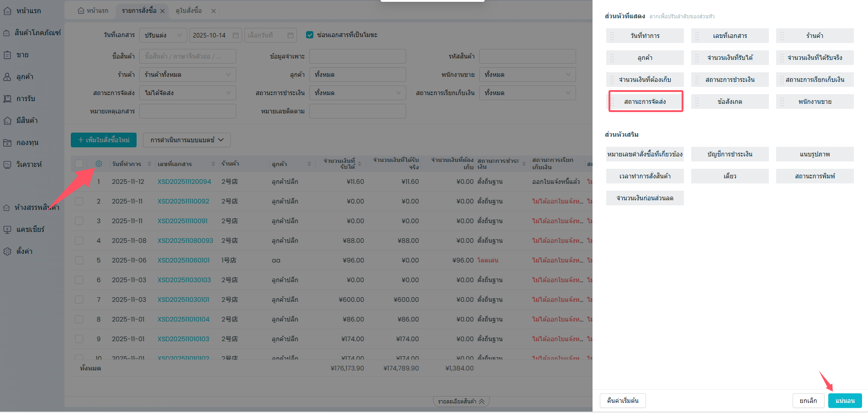Viewport: 868px width, 413px height.
Task: Click the แน่นอน confirm button
Action: [x=845, y=401]
